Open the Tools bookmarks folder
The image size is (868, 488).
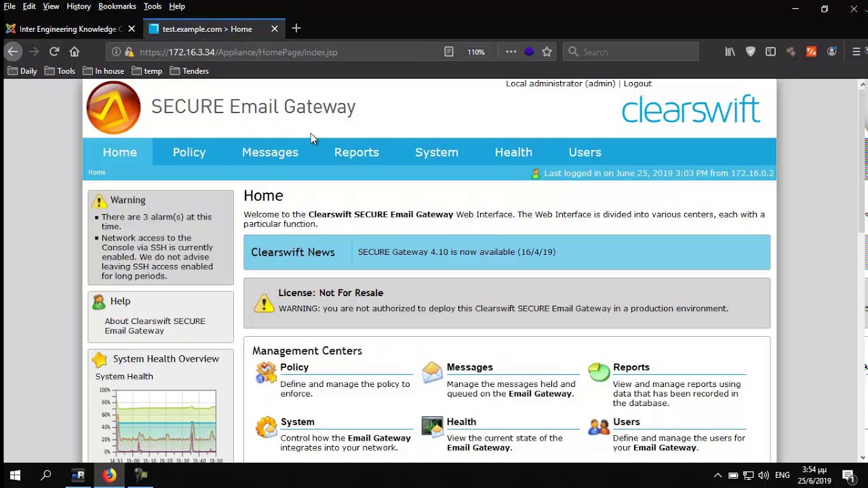[x=60, y=70]
